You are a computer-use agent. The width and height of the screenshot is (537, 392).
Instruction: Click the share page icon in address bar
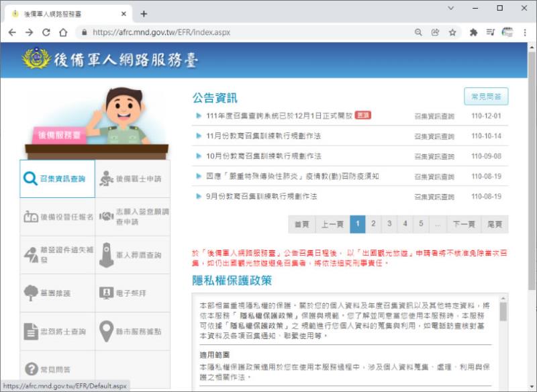click(x=435, y=32)
